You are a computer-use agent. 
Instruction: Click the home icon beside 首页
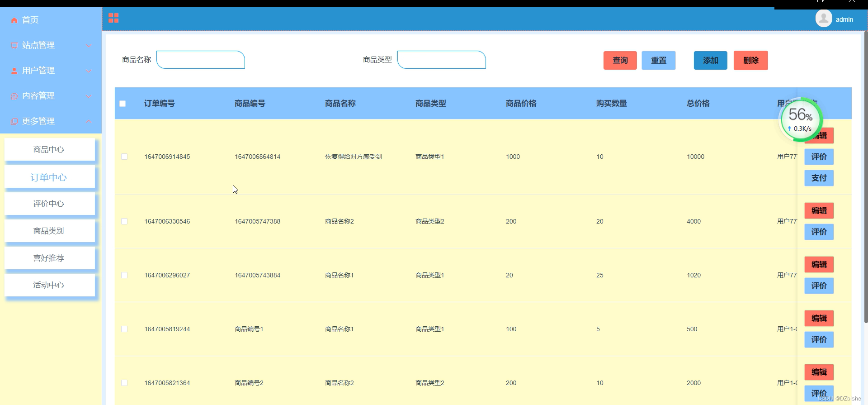coord(14,20)
